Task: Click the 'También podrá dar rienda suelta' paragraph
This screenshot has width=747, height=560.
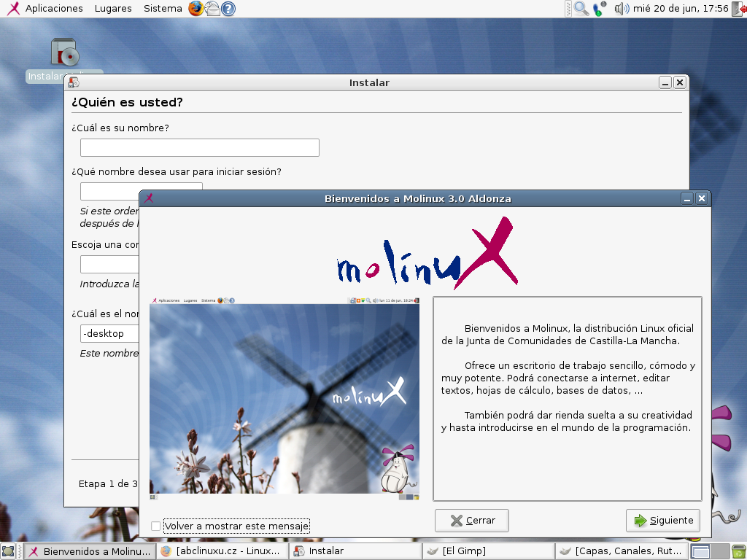Action: click(566, 421)
